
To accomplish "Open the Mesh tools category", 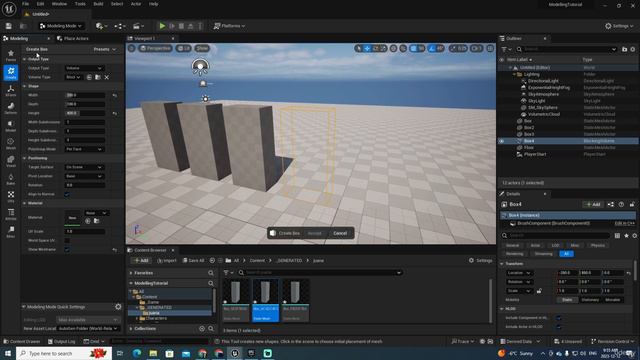I will pos(11,144).
